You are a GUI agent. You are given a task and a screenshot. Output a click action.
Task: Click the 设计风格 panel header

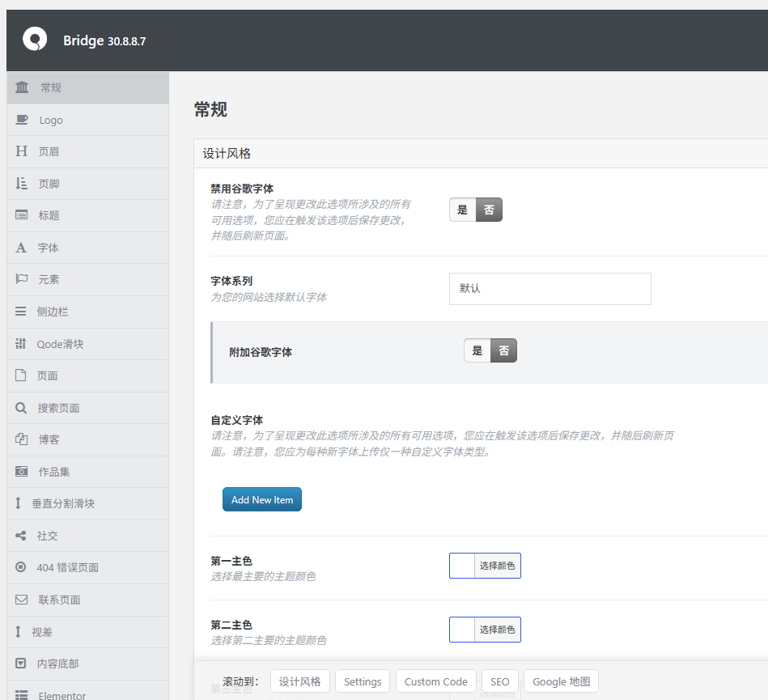coord(481,153)
